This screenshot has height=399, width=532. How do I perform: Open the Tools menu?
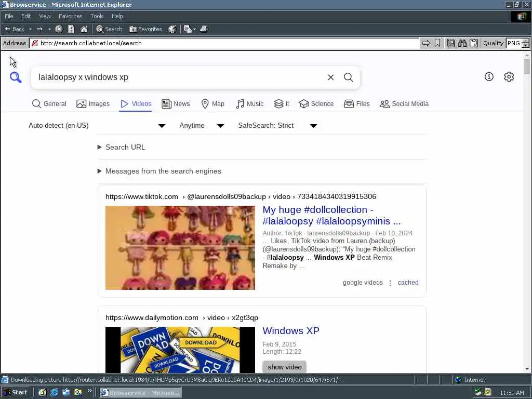tap(97, 16)
